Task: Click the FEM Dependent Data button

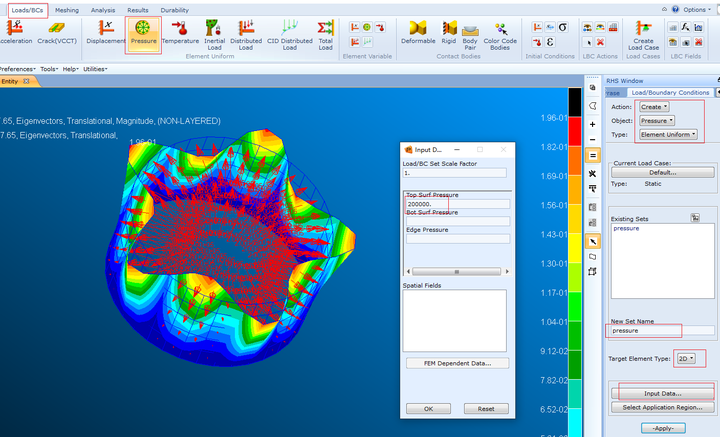Action: [x=457, y=363]
